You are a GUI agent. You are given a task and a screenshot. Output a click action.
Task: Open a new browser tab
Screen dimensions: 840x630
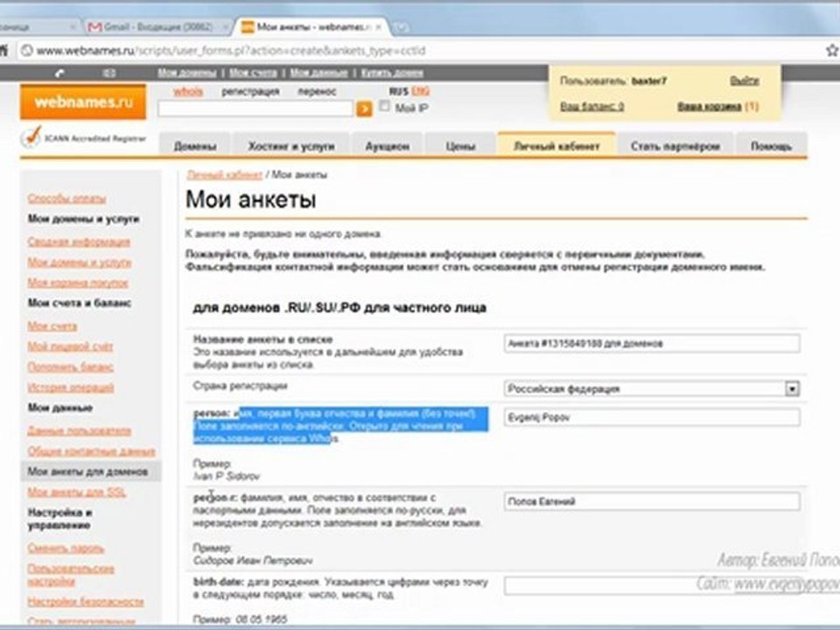point(401,27)
